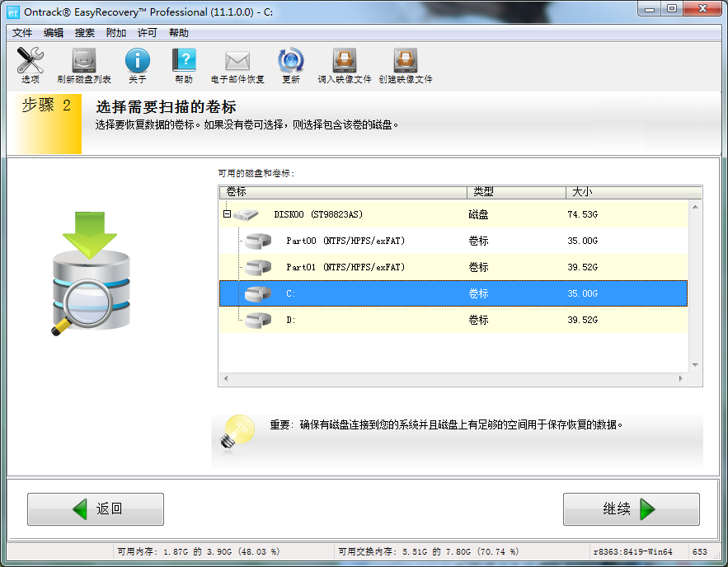Open the 编辑 menu
Screen dimensions: 728x567
[x=54, y=33]
